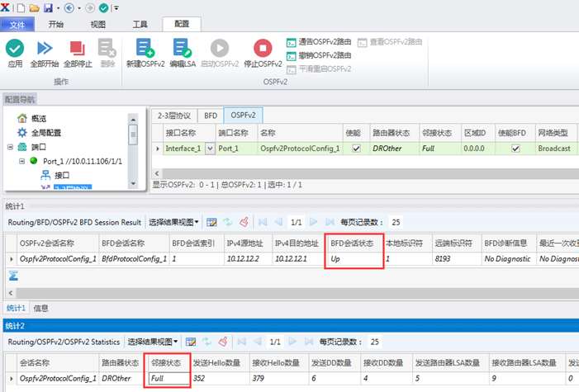The width and height of the screenshot is (579, 392).
Task: Open 选择结果视图 dropdown in 统计1 panel
Action: point(173,222)
